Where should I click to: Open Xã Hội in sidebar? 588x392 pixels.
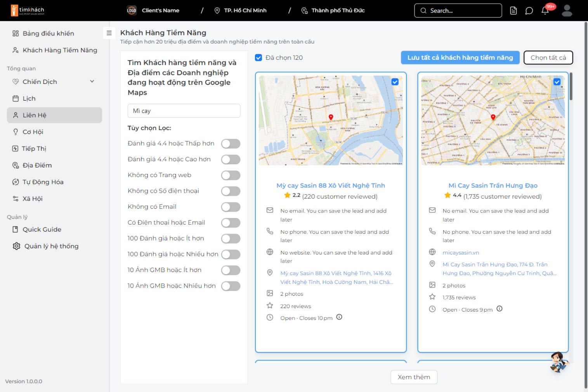[54, 199]
